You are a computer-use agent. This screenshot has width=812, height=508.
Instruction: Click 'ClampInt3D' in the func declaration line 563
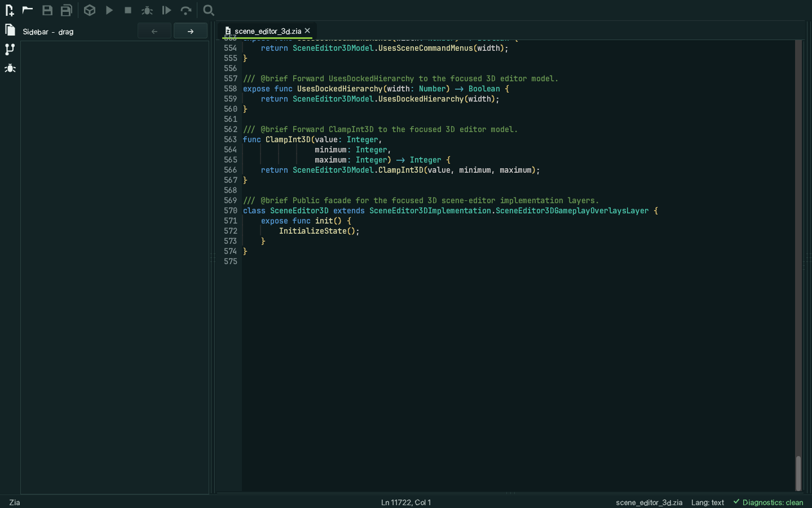coord(288,139)
